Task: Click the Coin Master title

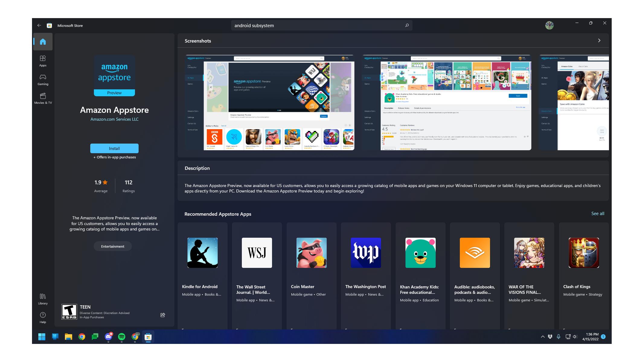Action: pos(303,287)
